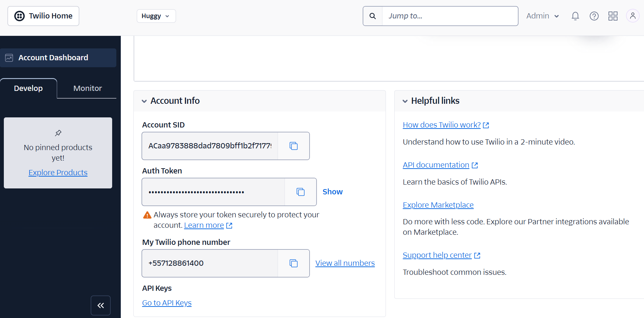Open Support help center link
The height and width of the screenshot is (318, 644).
[x=442, y=255]
